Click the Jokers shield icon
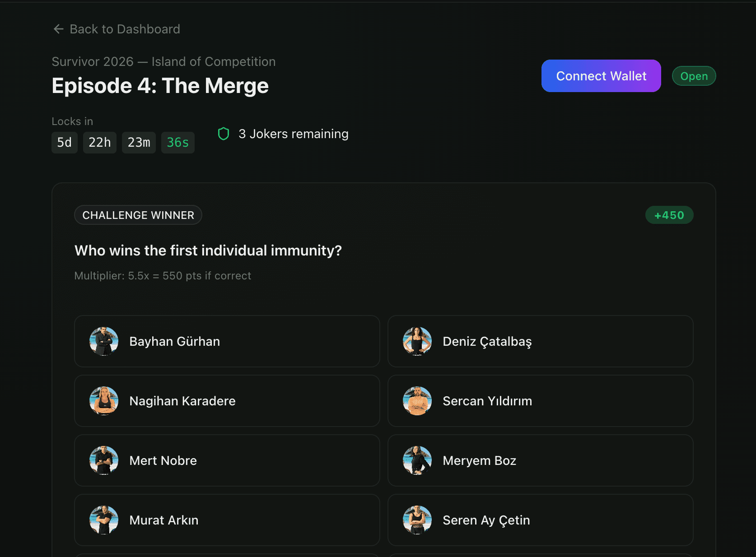756x557 pixels. [x=224, y=134]
